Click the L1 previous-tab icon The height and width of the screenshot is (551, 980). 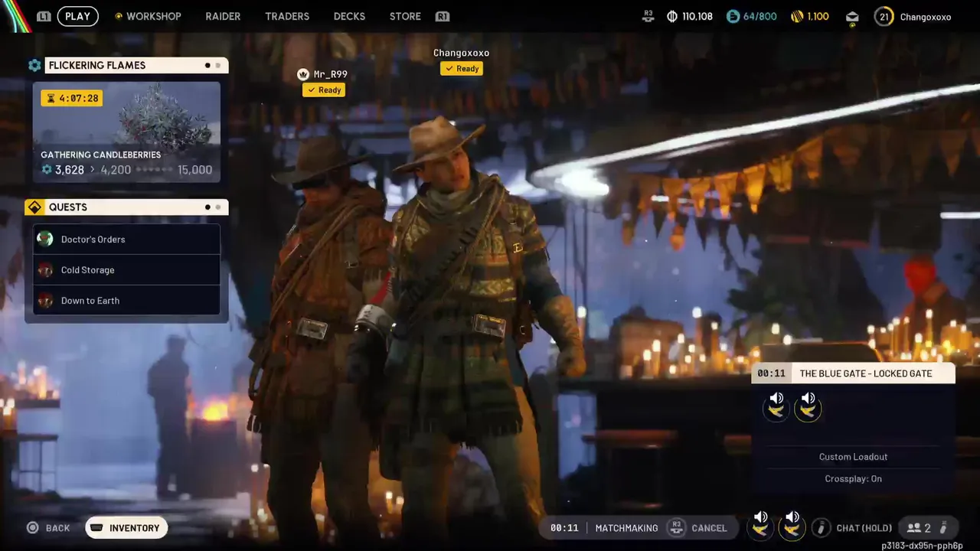pos(44,16)
